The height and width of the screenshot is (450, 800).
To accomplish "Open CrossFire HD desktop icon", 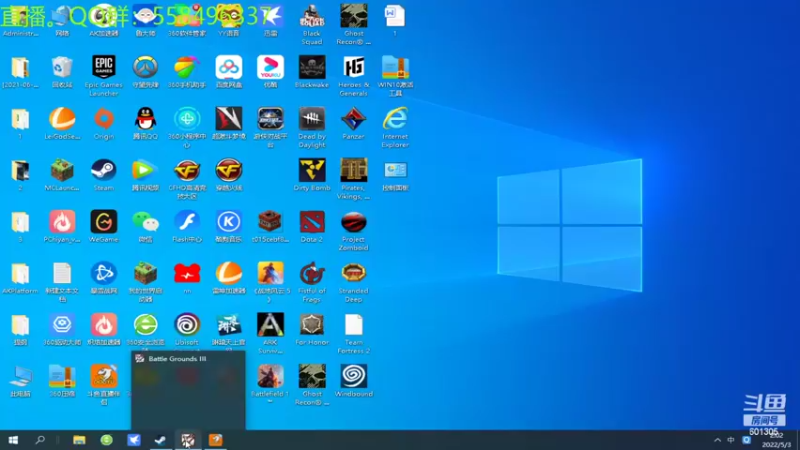I will click(187, 170).
